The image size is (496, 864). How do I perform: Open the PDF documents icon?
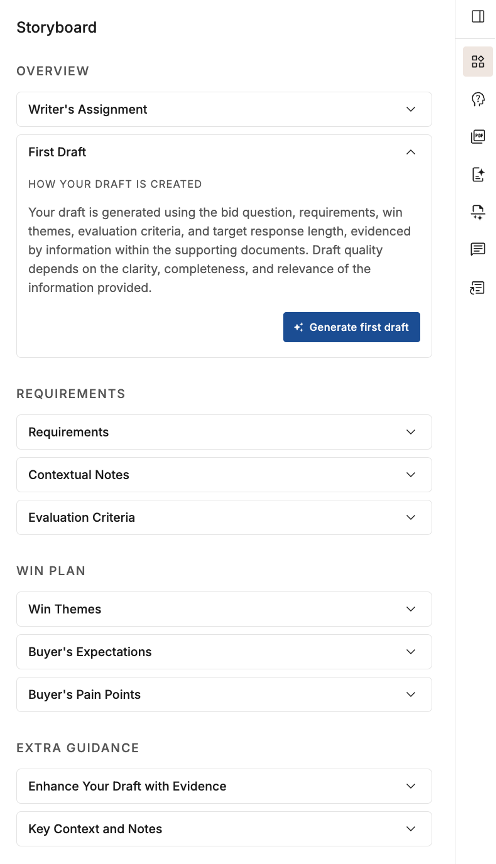[478, 137]
